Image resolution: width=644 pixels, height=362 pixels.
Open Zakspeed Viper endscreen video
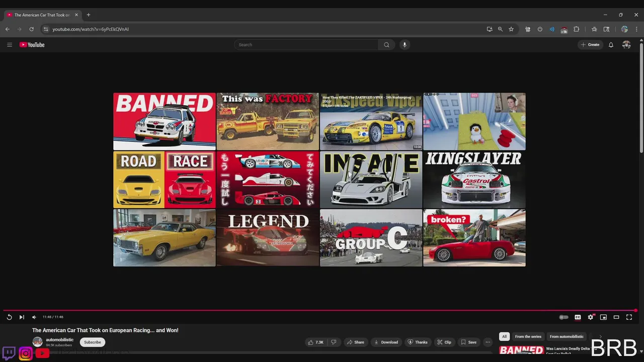pyautogui.click(x=371, y=121)
